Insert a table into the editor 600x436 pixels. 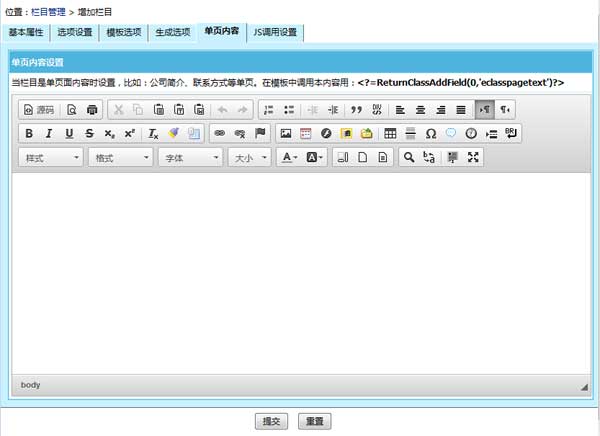(390, 133)
